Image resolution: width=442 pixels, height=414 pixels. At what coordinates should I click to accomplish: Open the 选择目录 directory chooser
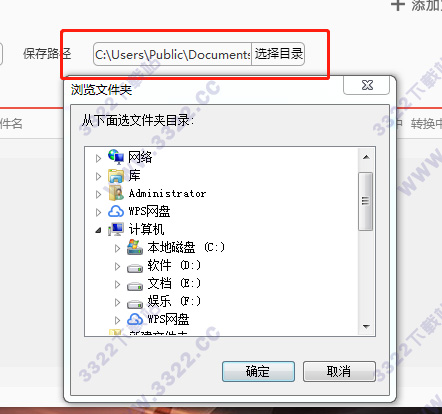click(278, 54)
